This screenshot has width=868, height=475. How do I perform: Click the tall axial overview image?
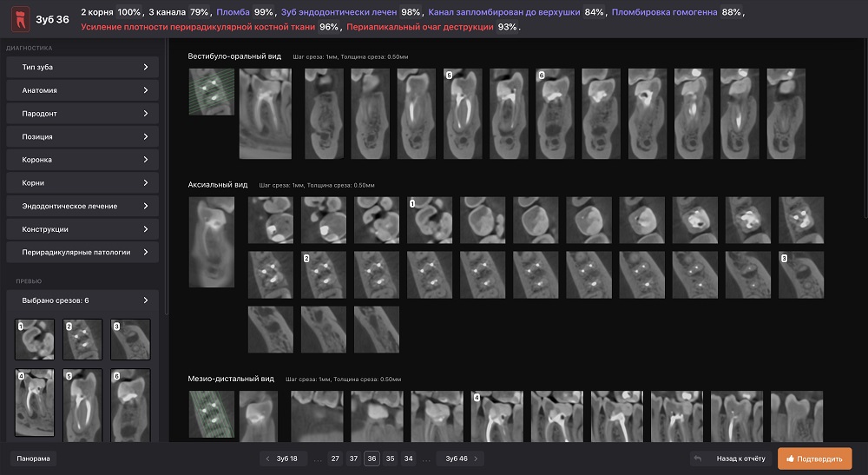(x=212, y=242)
